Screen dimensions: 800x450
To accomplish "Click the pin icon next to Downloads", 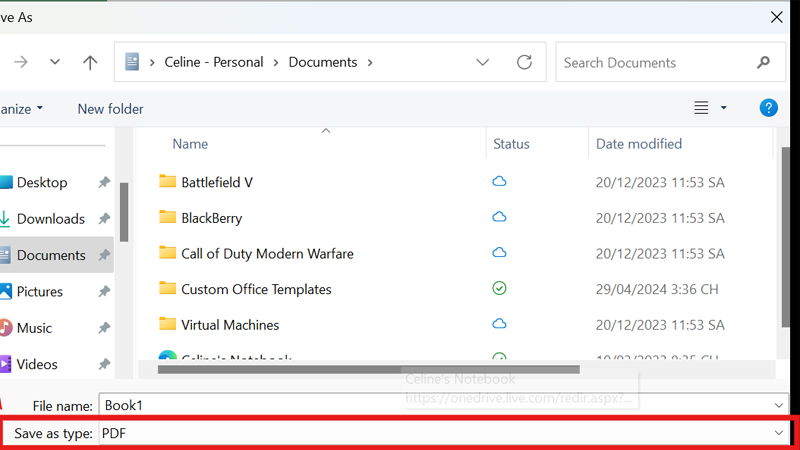I will click(x=104, y=219).
